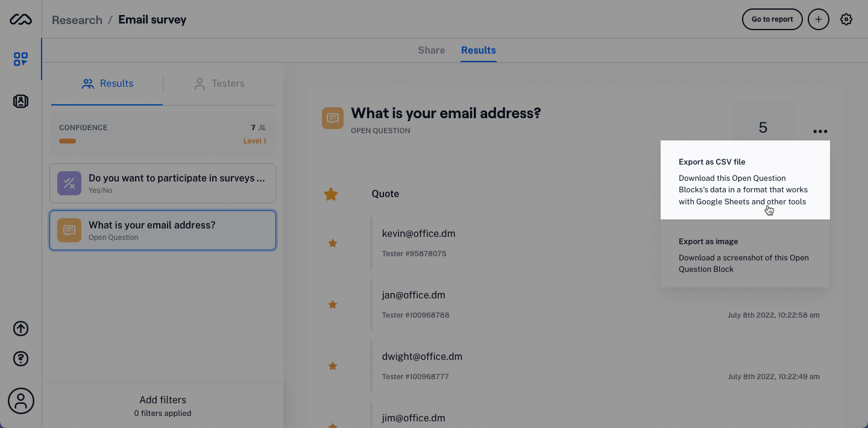Star the quote from kevin@office.dm
The width and height of the screenshot is (868, 428).
pyautogui.click(x=332, y=243)
